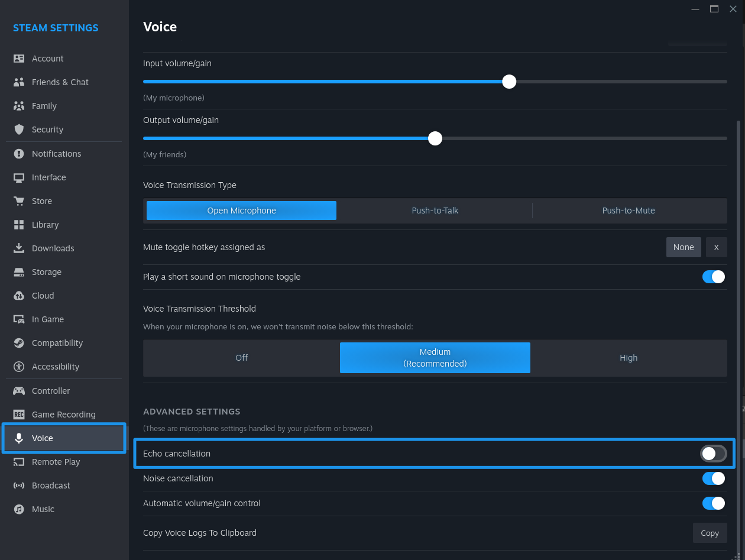The height and width of the screenshot is (560, 745).
Task: Set transmission threshold to Off
Action: tap(241, 358)
